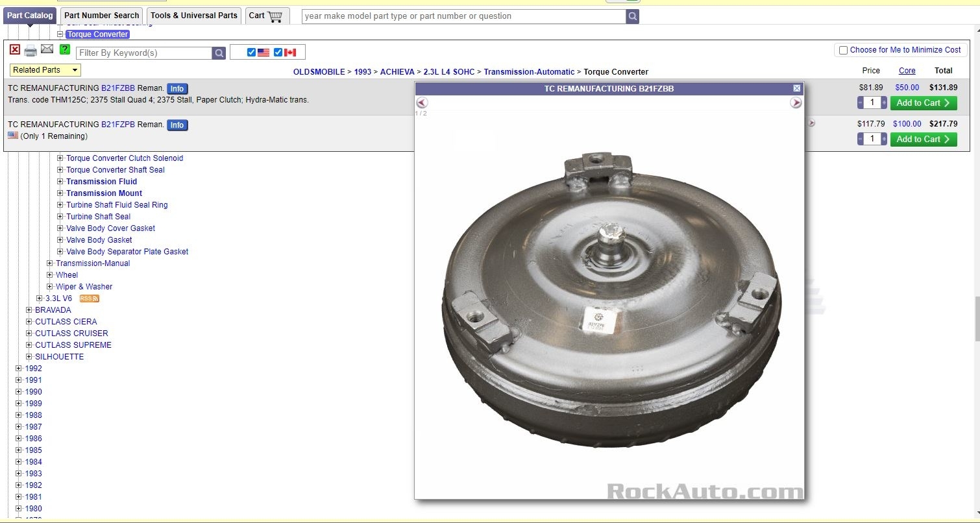Show next image in the B21FZBB popup
The image size is (980, 523).
[796, 103]
